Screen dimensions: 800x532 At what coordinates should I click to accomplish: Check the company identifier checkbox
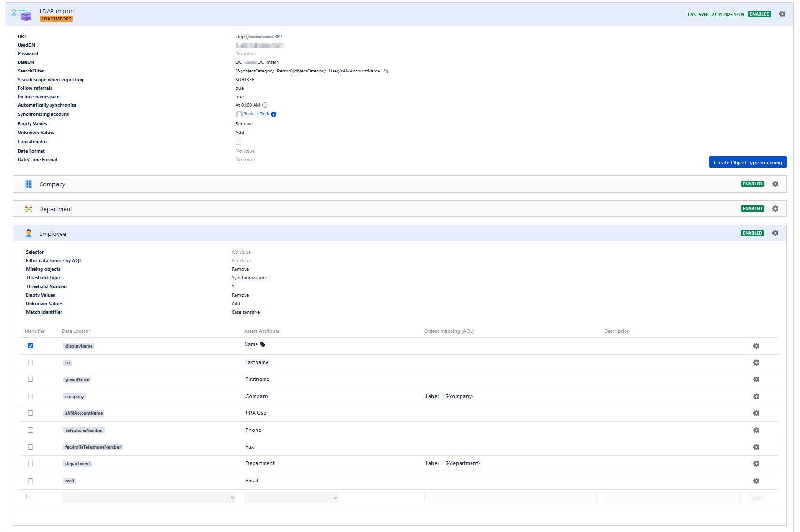coord(31,396)
